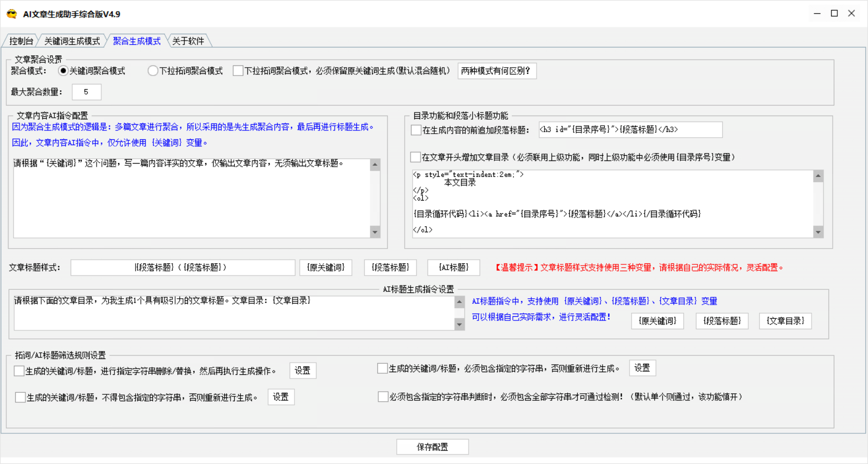Insert {原关键词} variable into title style

coord(326,268)
